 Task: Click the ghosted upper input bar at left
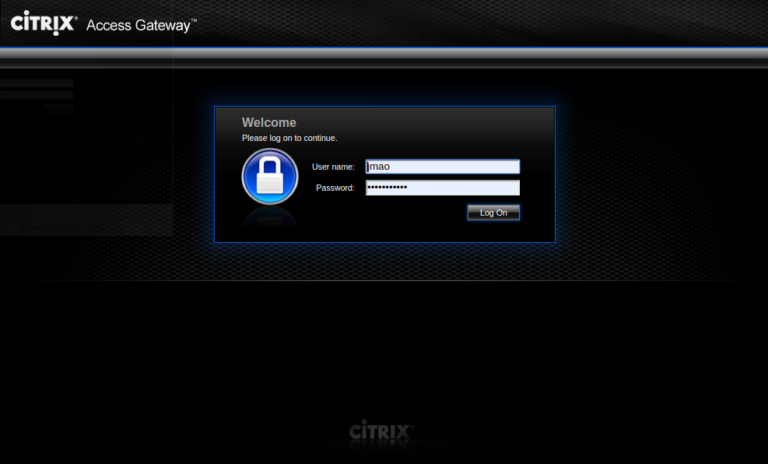37,83
